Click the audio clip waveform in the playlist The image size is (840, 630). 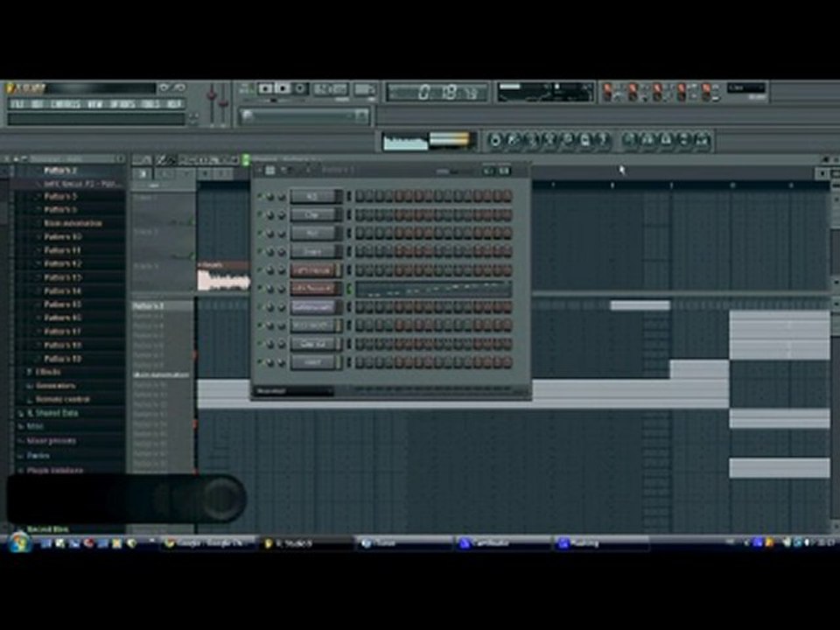[223, 280]
